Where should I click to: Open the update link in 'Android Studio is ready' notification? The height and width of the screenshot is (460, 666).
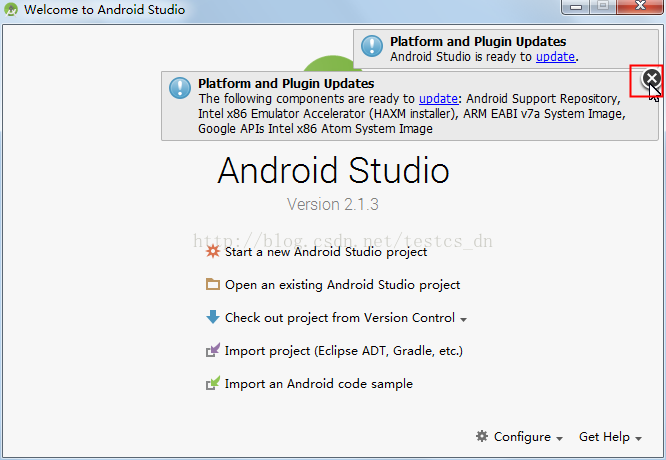pos(556,56)
